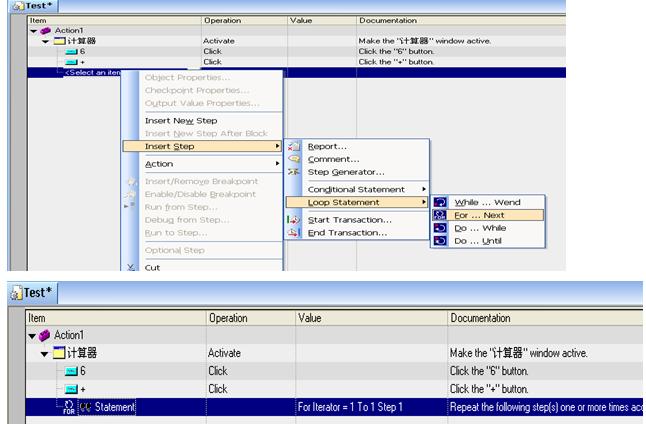The image size is (646, 424).
Task: Click the While ... Wend loop icon
Action: point(441,202)
